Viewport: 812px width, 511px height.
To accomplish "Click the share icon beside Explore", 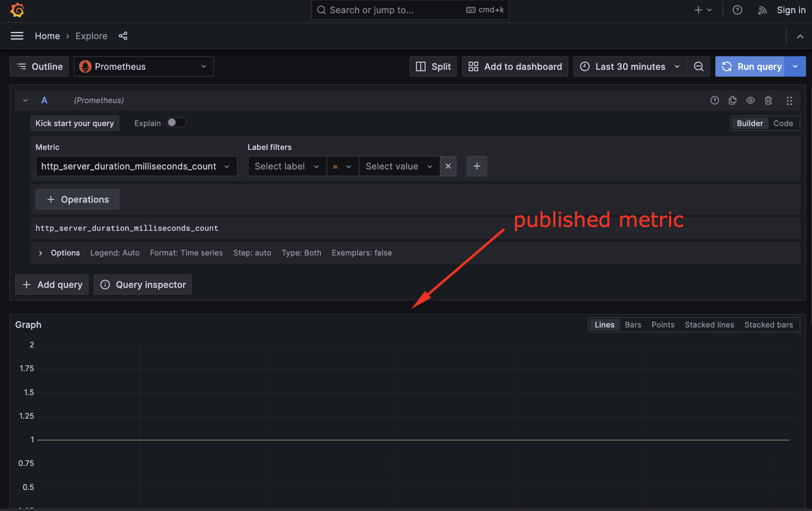I will click(123, 36).
